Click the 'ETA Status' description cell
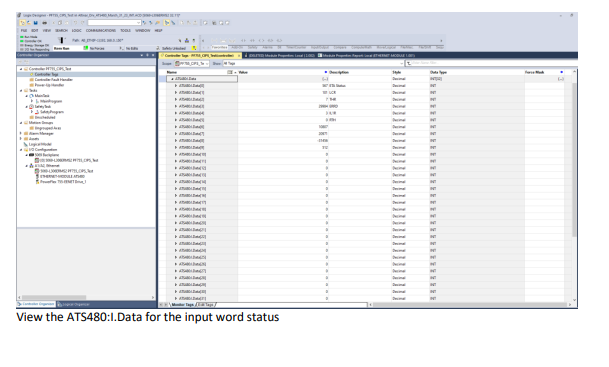Viewport: 609px width, 367px height. pos(360,86)
